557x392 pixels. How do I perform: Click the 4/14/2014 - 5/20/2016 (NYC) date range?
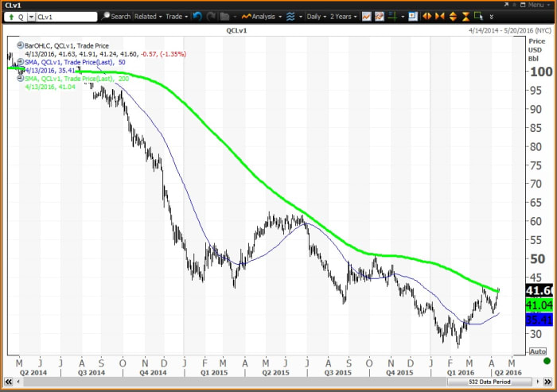pos(510,30)
